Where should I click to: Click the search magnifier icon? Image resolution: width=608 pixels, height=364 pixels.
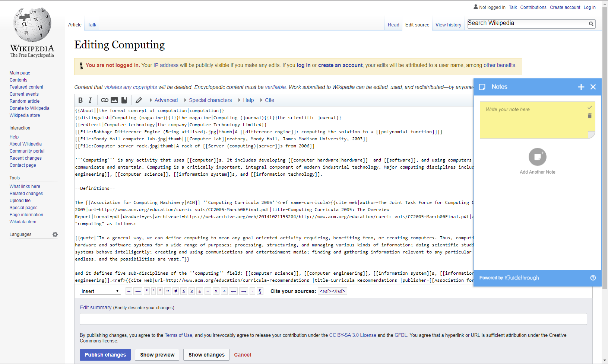coord(591,24)
